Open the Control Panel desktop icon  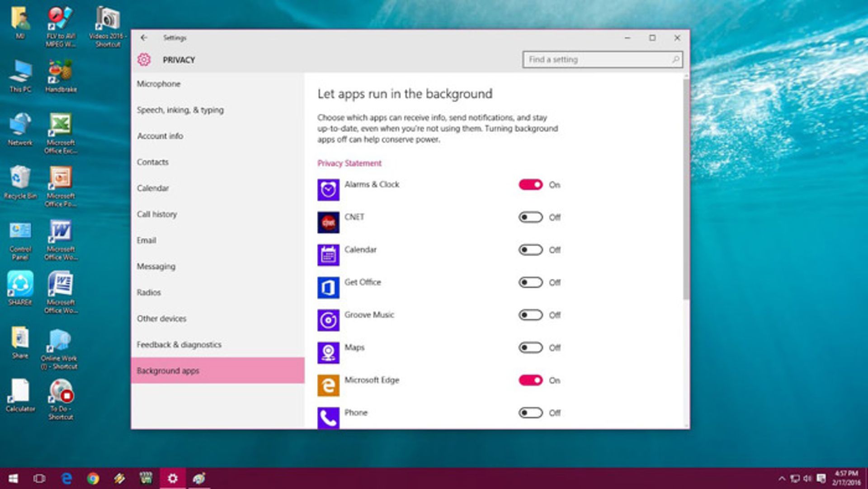click(20, 240)
